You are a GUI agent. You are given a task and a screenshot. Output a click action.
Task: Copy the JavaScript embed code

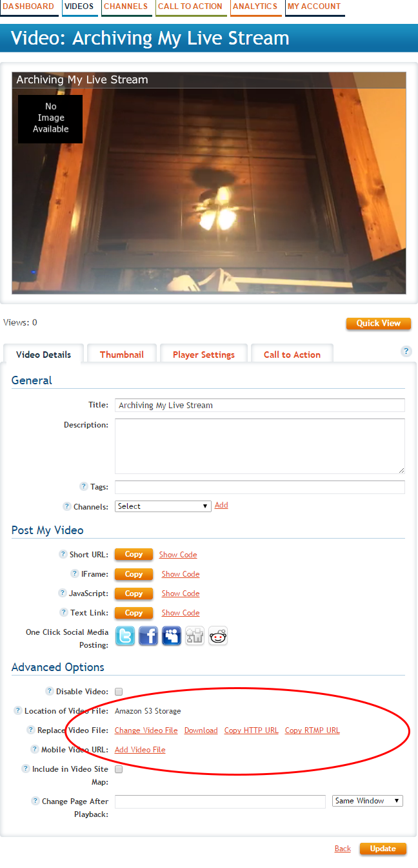coord(134,594)
